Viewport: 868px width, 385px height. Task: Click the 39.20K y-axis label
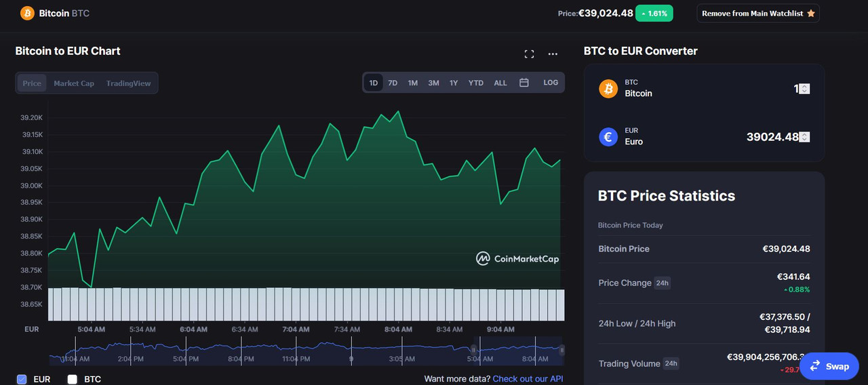(32, 117)
